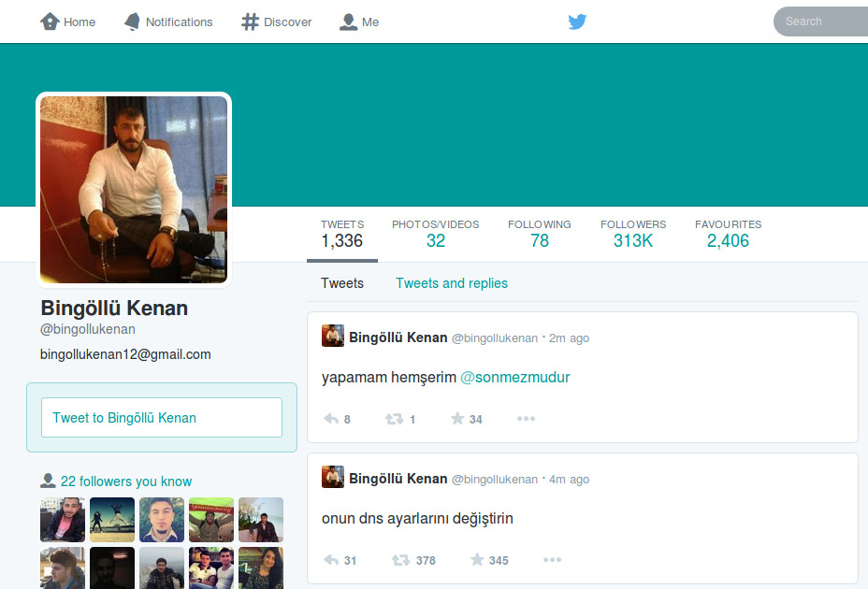Screen dimensions: 868x589
Task: Reply to the 'onun dns ayarlarını' tweet
Action: [331, 560]
